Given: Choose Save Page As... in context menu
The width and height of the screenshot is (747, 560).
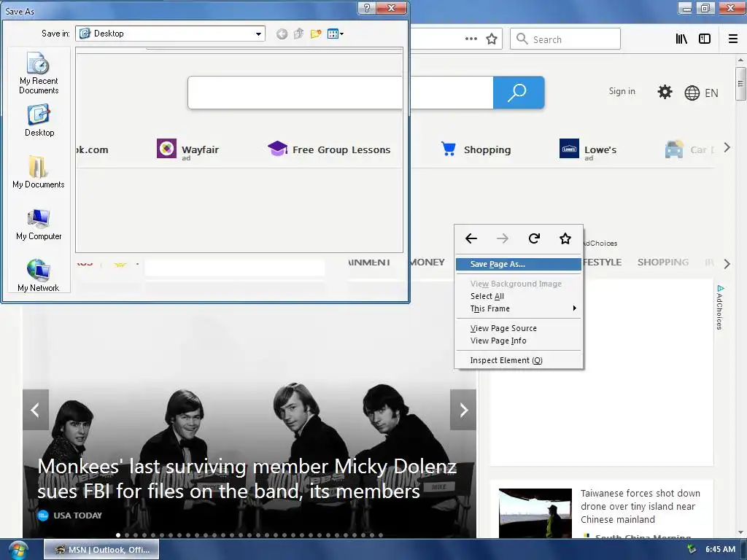Looking at the screenshot, I should point(519,264).
